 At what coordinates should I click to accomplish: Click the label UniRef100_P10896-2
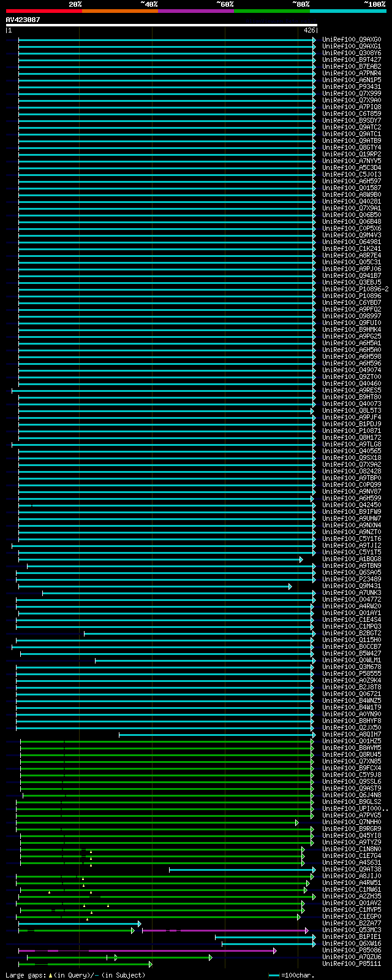pos(355,289)
